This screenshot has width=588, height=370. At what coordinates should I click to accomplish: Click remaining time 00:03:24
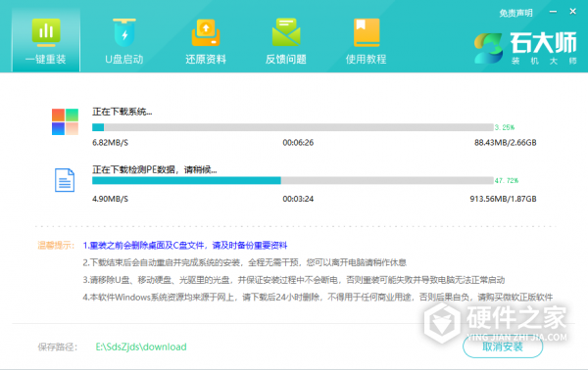click(x=298, y=199)
